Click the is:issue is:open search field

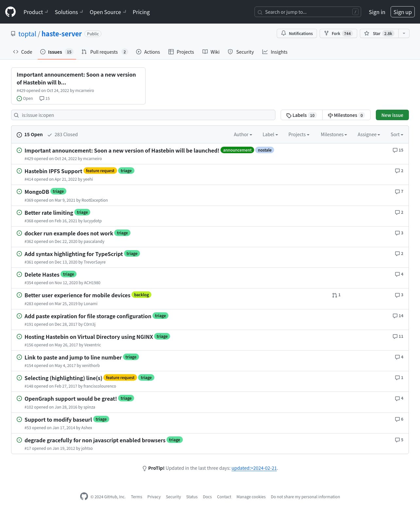click(143, 115)
